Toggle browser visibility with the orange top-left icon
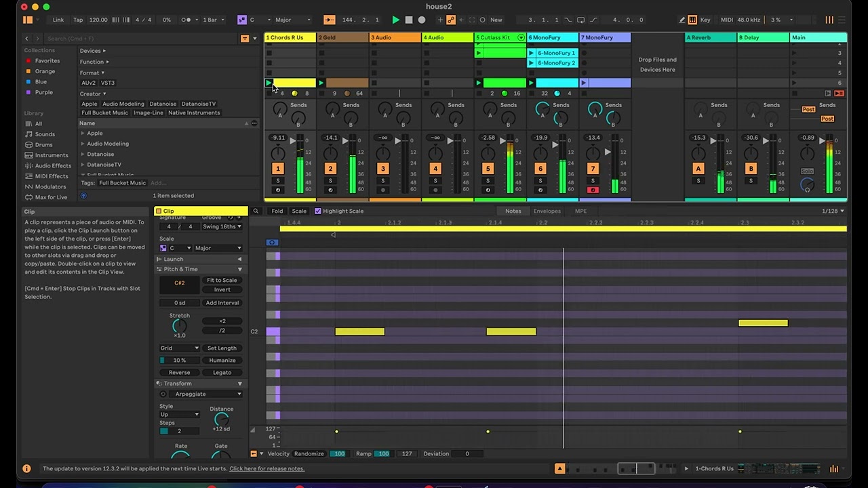868x488 pixels. (28, 20)
